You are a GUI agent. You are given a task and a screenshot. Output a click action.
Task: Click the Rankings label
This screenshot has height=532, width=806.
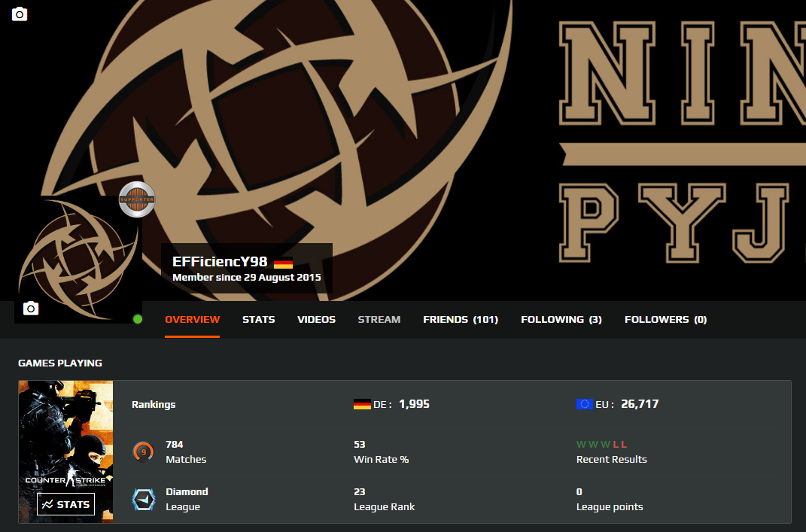(154, 405)
